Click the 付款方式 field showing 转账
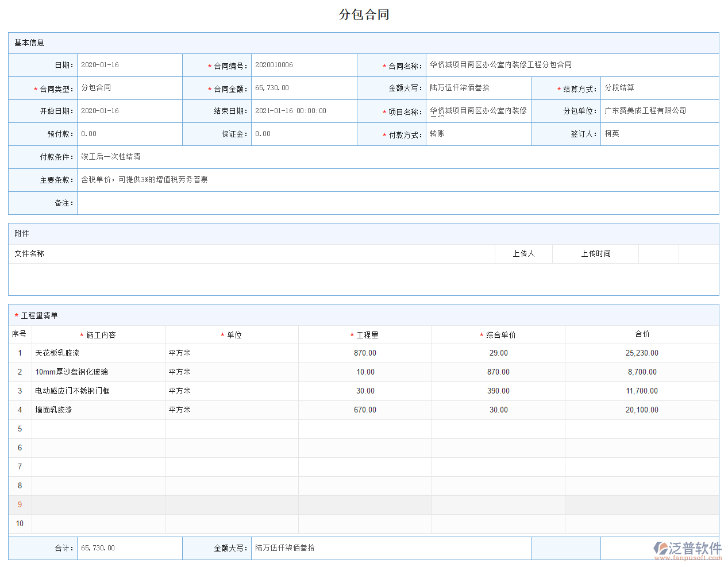 pos(479,134)
